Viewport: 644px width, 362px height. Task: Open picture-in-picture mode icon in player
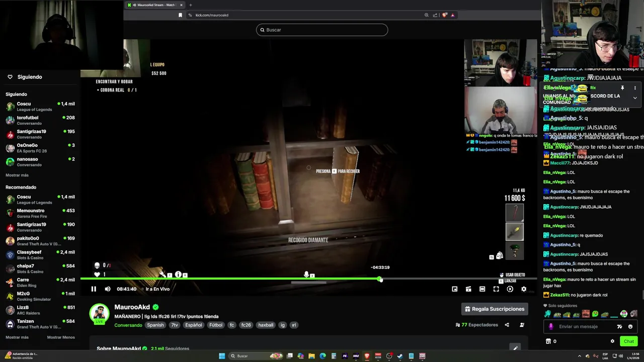455,289
